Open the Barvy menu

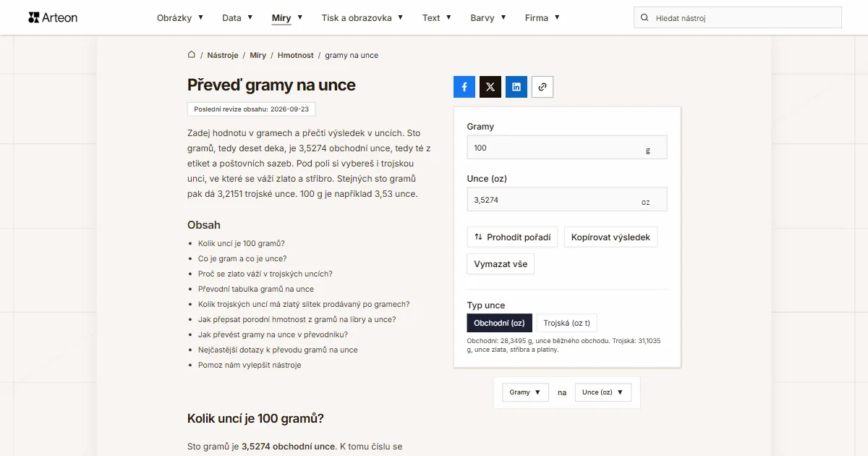pyautogui.click(x=488, y=18)
